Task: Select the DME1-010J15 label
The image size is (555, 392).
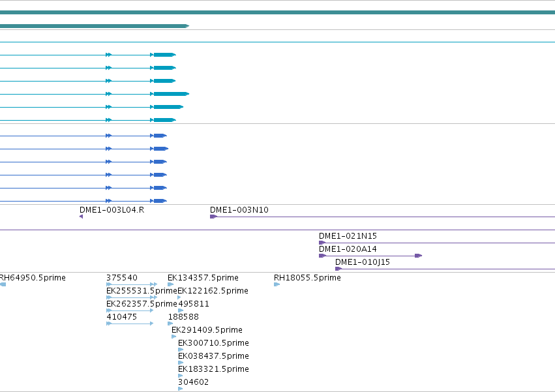Action: 363,262
